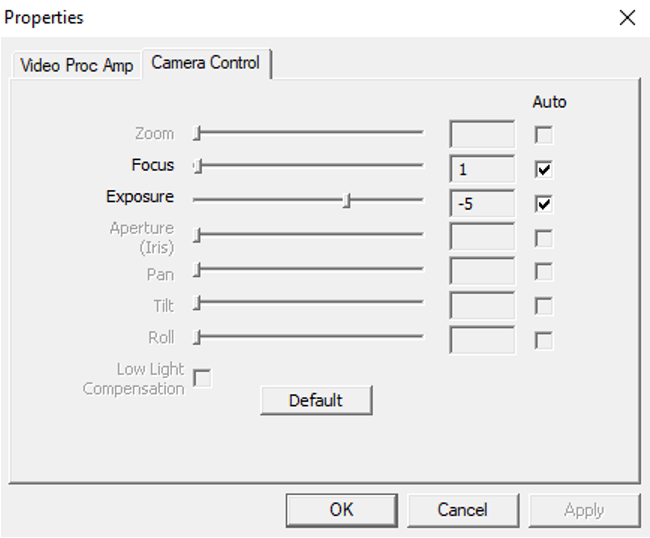This screenshot has height=538, width=650.
Task: Uncheck the Focus Auto checkbox
Action: click(543, 169)
